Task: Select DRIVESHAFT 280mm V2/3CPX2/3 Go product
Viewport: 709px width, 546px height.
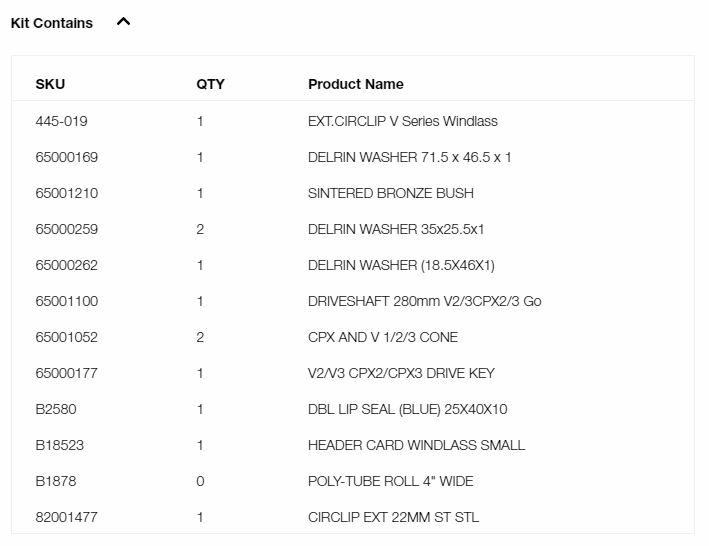Action: coord(425,301)
